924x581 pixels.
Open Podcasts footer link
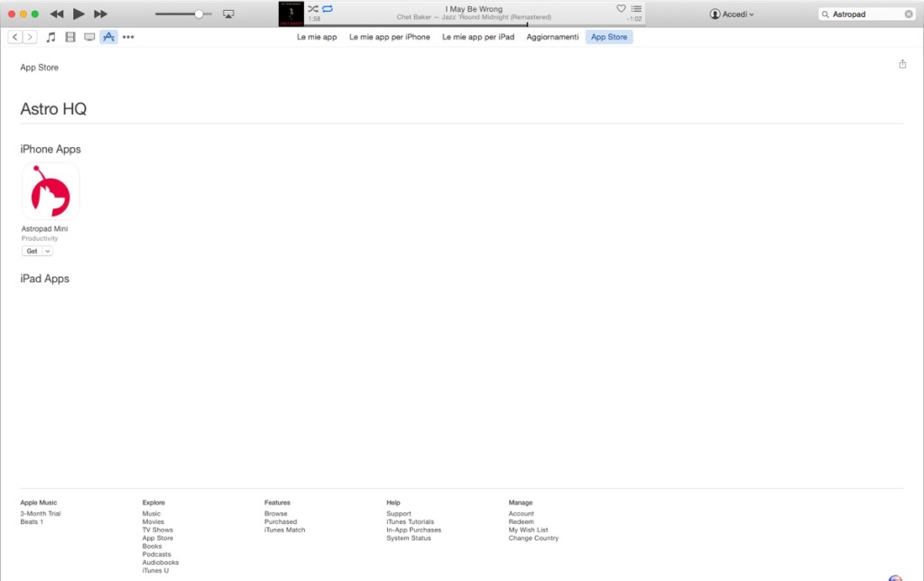point(157,555)
